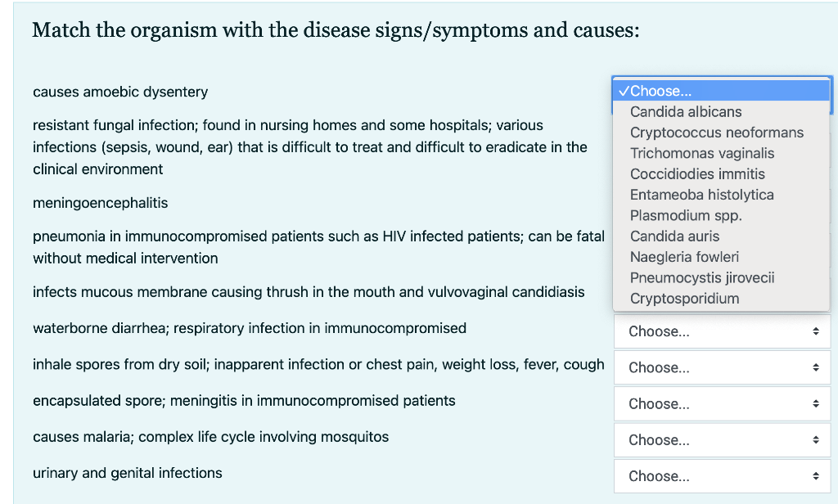Select Coccidiodies immitis option
Screen dimensions: 838x504
[697, 173]
